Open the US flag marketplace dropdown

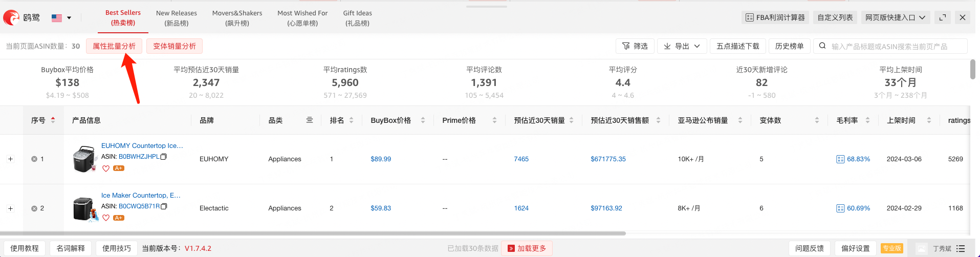[61, 18]
